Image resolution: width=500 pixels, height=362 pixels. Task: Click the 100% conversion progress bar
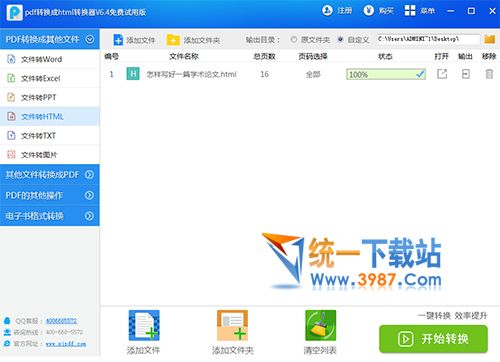386,74
